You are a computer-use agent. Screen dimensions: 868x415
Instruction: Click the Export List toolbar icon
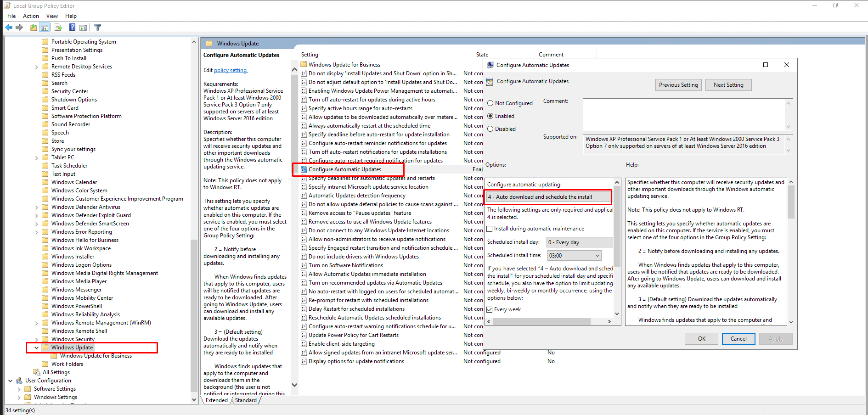tap(58, 28)
